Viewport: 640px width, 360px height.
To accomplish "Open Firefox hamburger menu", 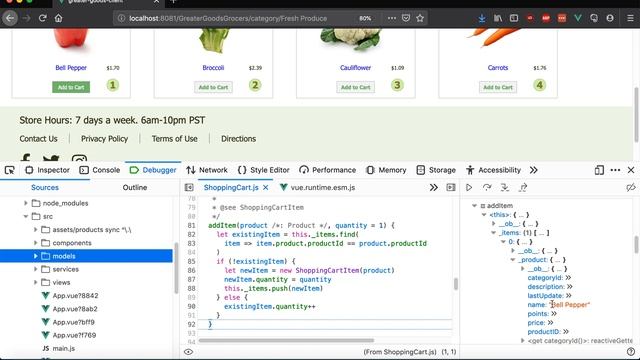I will [x=630, y=18].
